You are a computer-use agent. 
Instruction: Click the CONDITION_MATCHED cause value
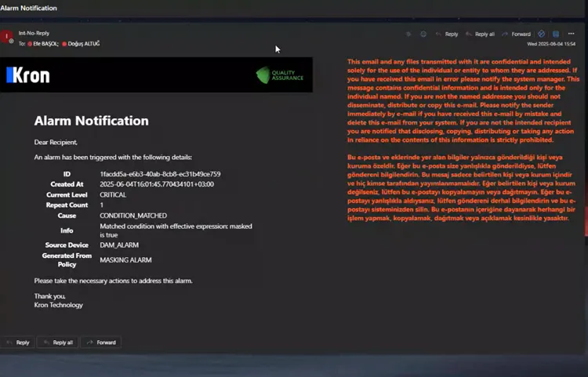pos(133,216)
